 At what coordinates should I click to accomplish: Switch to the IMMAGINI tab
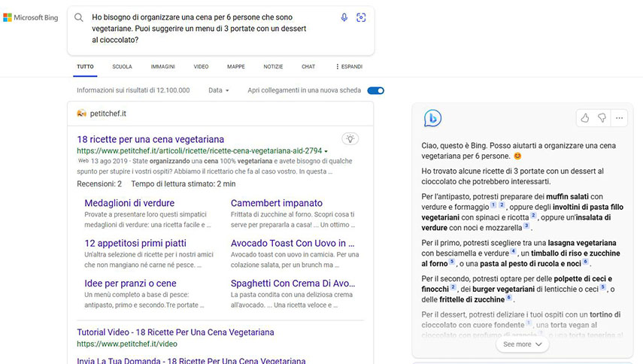pyautogui.click(x=162, y=66)
